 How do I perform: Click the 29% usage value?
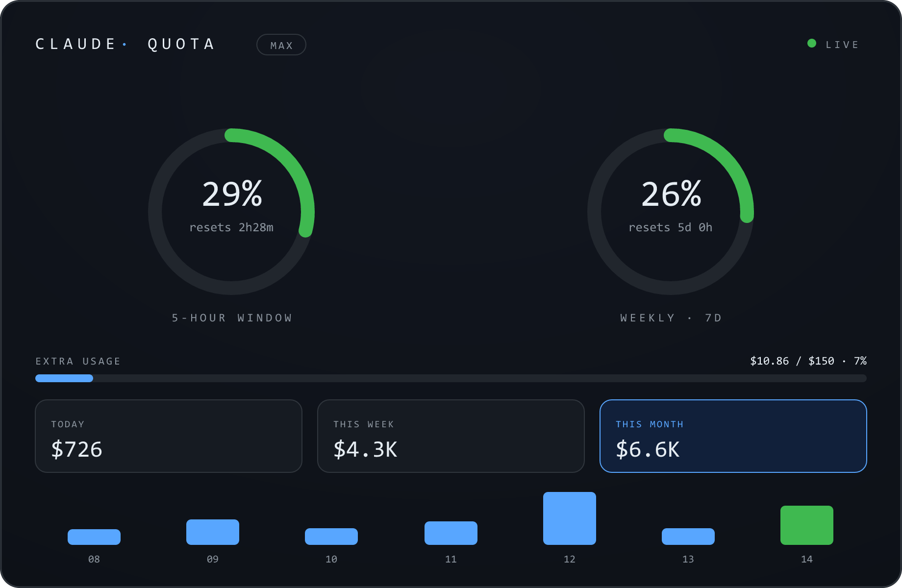232,194
